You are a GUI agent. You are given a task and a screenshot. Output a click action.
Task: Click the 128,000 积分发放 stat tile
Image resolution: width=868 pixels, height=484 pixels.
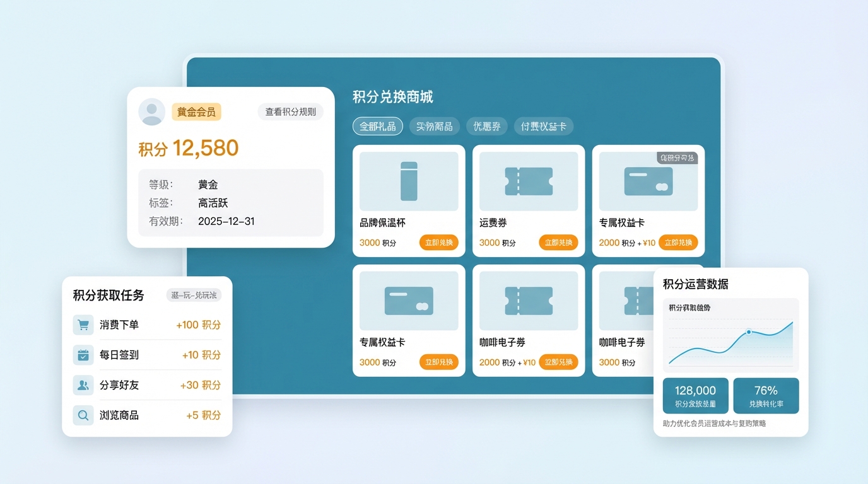click(695, 396)
